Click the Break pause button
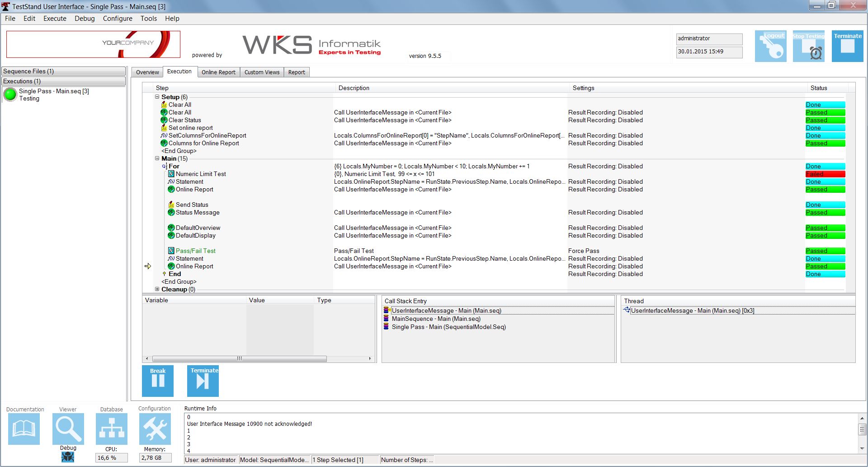868x467 pixels. coord(158,381)
